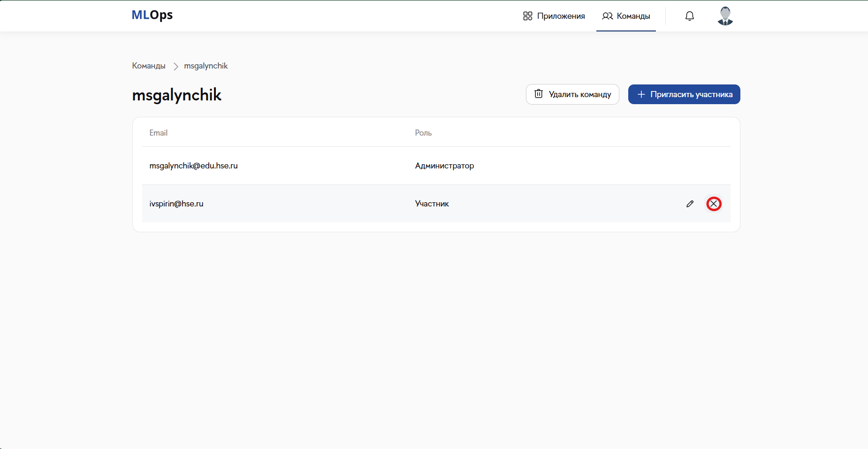Image resolution: width=868 pixels, height=449 pixels.
Task: Click the breadcrumb chevron separator
Action: pyautogui.click(x=175, y=66)
